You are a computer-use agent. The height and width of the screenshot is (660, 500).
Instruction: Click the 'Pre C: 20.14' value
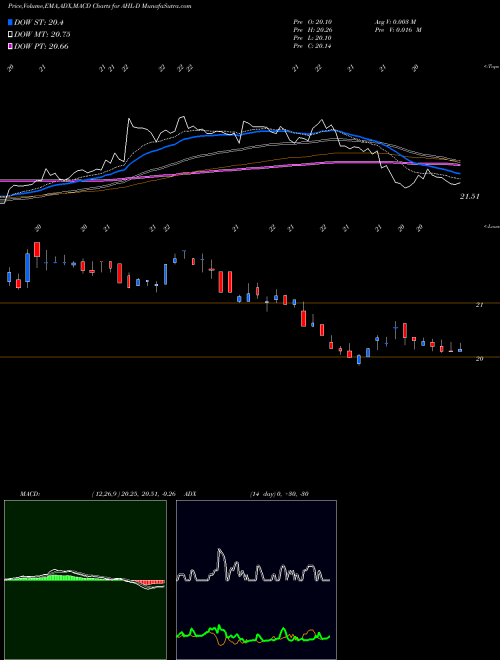coord(313,46)
